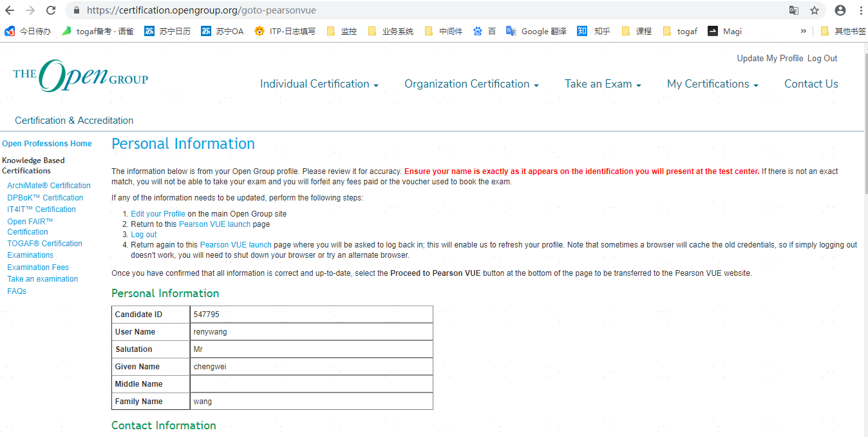Open the Google Translate page icon

pyautogui.click(x=794, y=10)
